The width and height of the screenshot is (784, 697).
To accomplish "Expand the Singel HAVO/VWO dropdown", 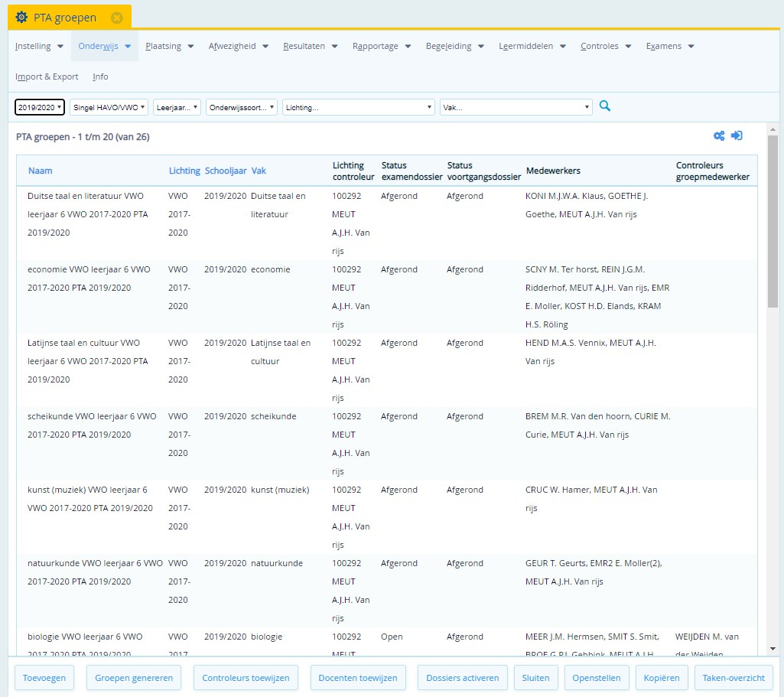I will [109, 107].
